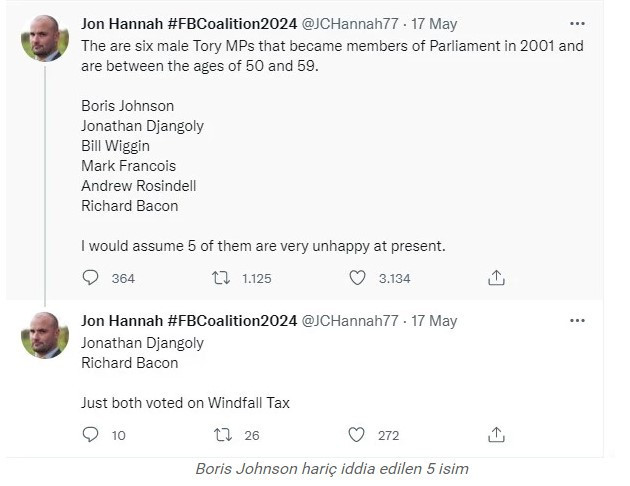Click the 'Just both voted on Windfall Tax' text
Image resolution: width=630 pixels, height=486 pixels.
point(185,403)
